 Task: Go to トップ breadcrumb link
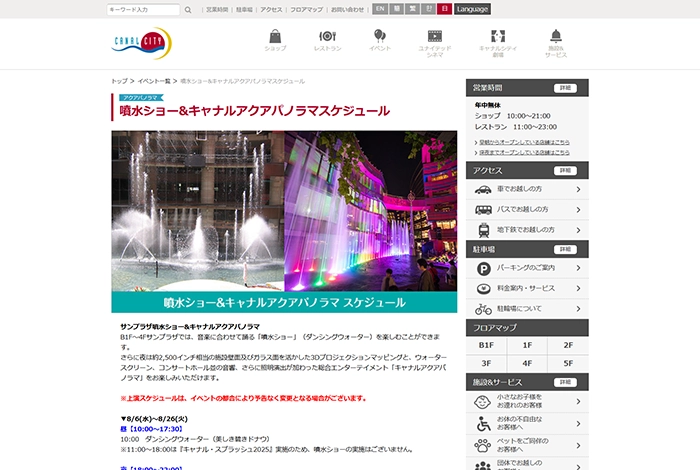(x=119, y=81)
